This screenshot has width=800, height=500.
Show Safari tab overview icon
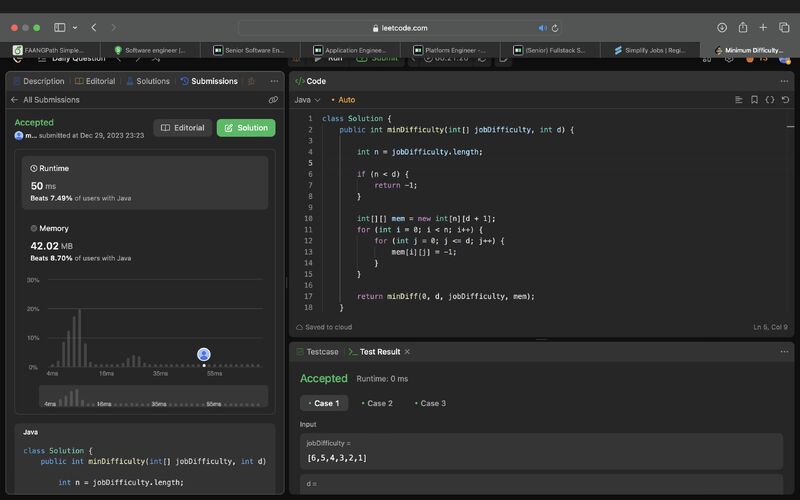(784, 28)
